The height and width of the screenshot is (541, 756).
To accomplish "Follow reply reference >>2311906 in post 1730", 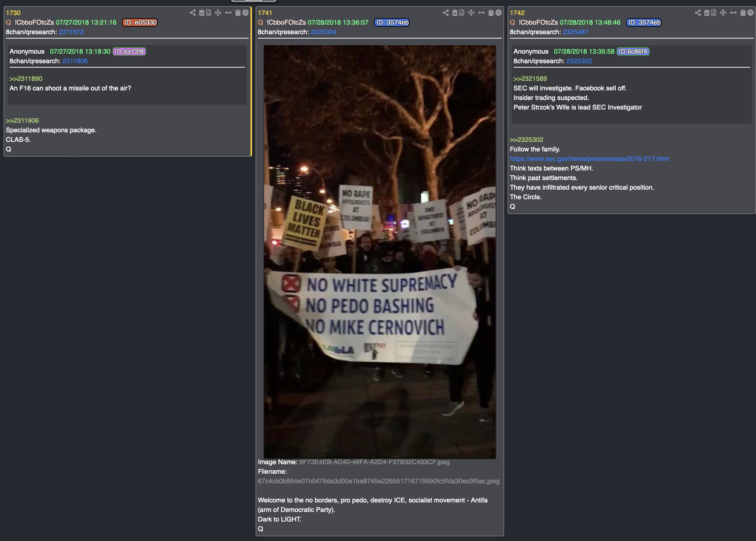I will point(22,121).
